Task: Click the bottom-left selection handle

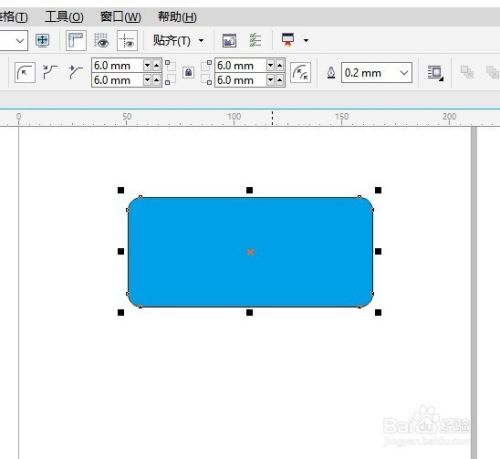Action: tap(121, 313)
